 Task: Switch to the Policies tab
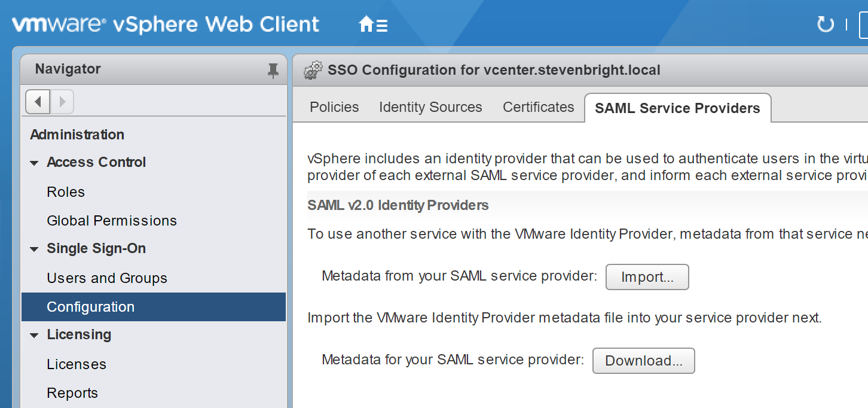[x=334, y=107]
